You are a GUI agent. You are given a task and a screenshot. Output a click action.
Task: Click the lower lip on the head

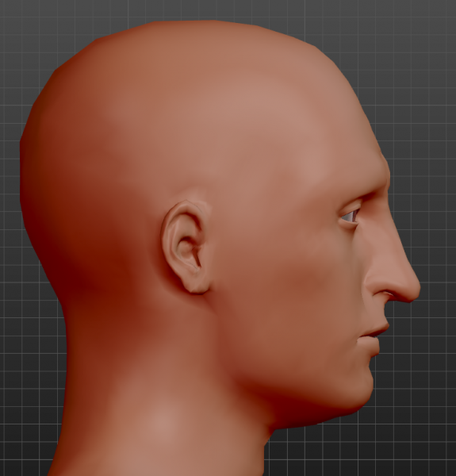pyautogui.click(x=370, y=345)
